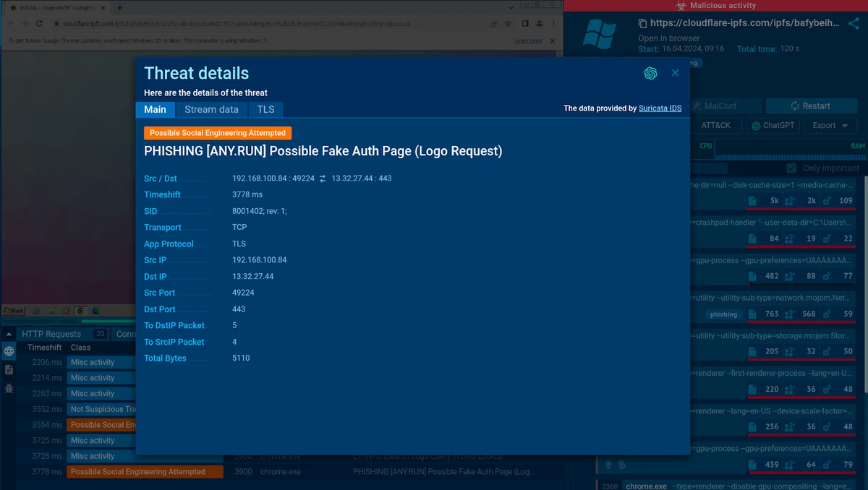This screenshot has width=868, height=490.
Task: Toggle the Only important checkbox
Action: [791, 168]
